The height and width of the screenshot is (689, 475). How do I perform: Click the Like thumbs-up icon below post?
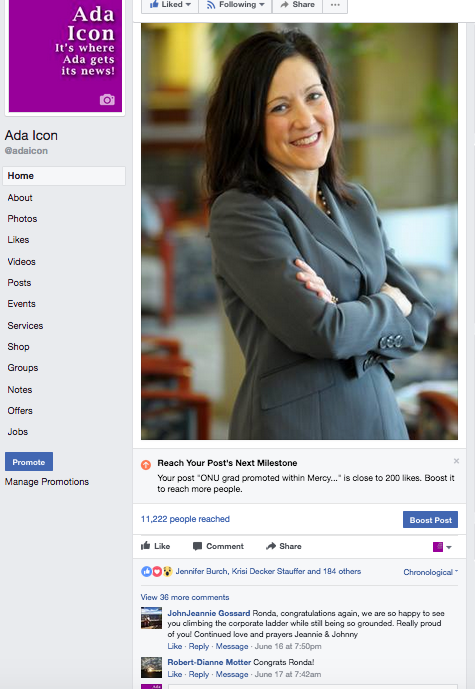tap(145, 546)
